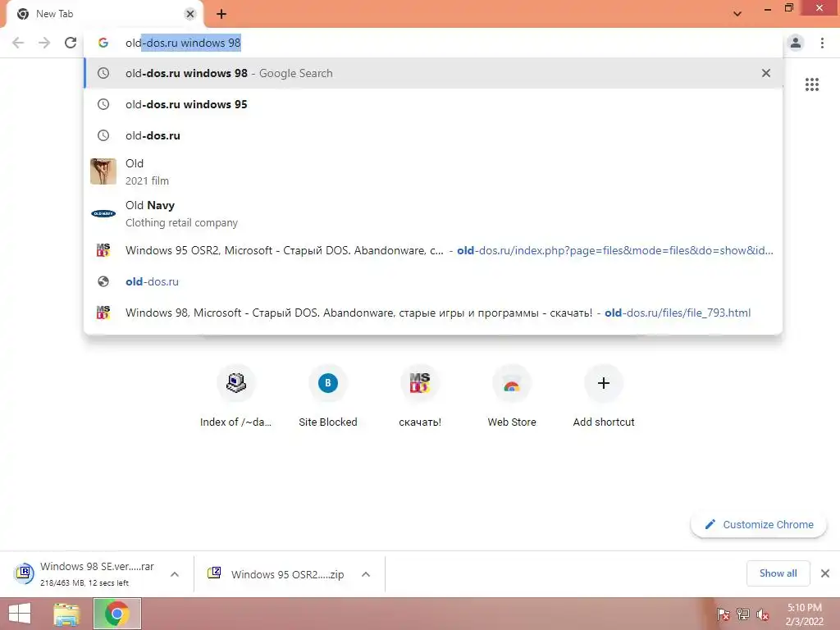Image resolution: width=840 pixels, height=630 pixels.
Task: Click the clock icon beside 'old-dos.ru windows 95'
Action: (x=103, y=104)
